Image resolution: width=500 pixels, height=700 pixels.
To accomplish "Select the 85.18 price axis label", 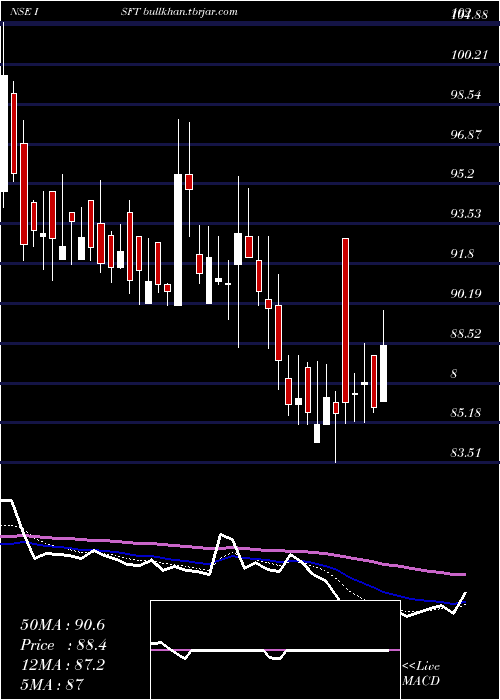I will pos(468,412).
